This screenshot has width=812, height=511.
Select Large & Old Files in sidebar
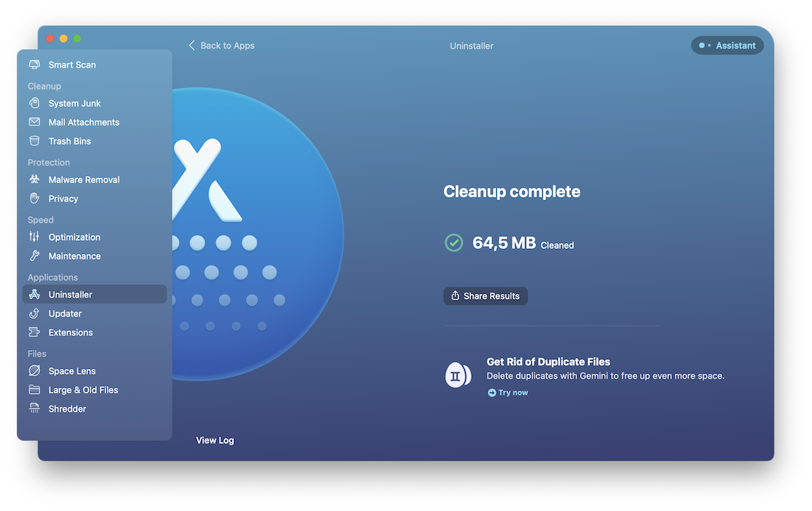pyautogui.click(x=83, y=391)
